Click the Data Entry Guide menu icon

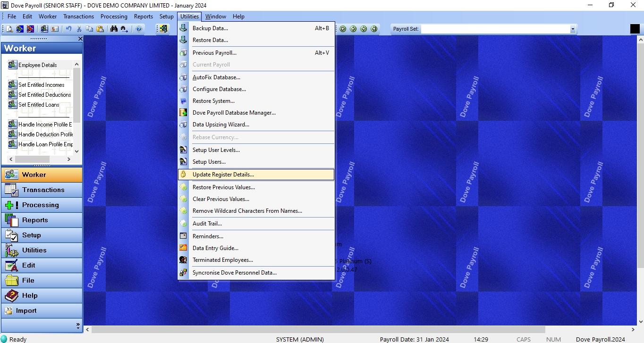183,248
